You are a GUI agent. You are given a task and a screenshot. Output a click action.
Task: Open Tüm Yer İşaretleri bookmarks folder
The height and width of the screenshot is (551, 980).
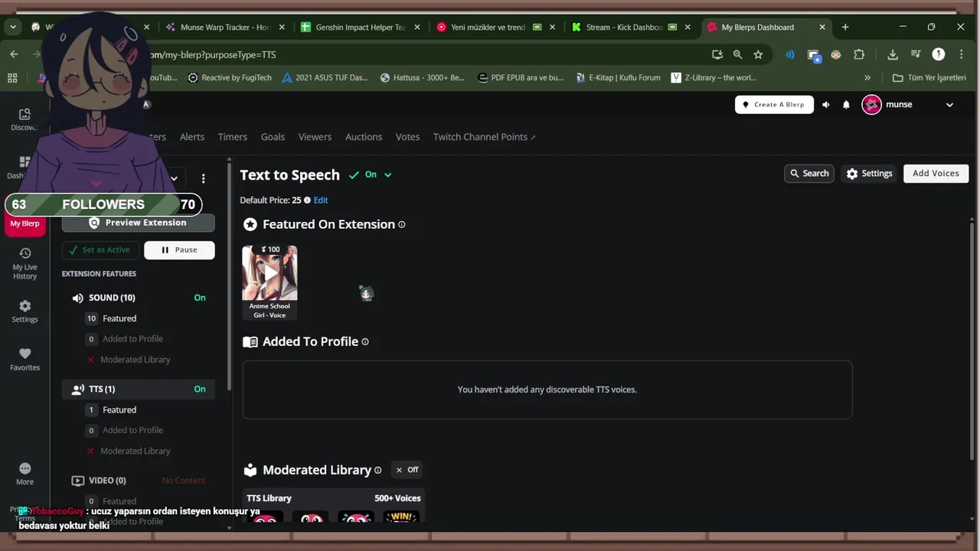929,77
